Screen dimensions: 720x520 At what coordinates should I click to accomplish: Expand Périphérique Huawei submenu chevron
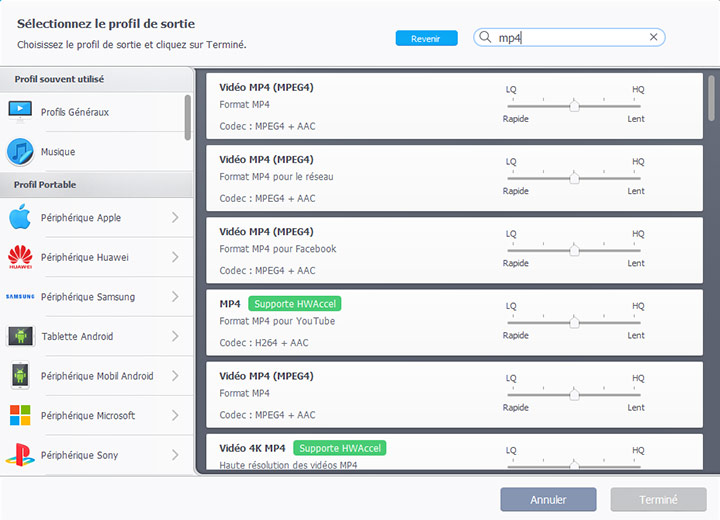[175, 257]
